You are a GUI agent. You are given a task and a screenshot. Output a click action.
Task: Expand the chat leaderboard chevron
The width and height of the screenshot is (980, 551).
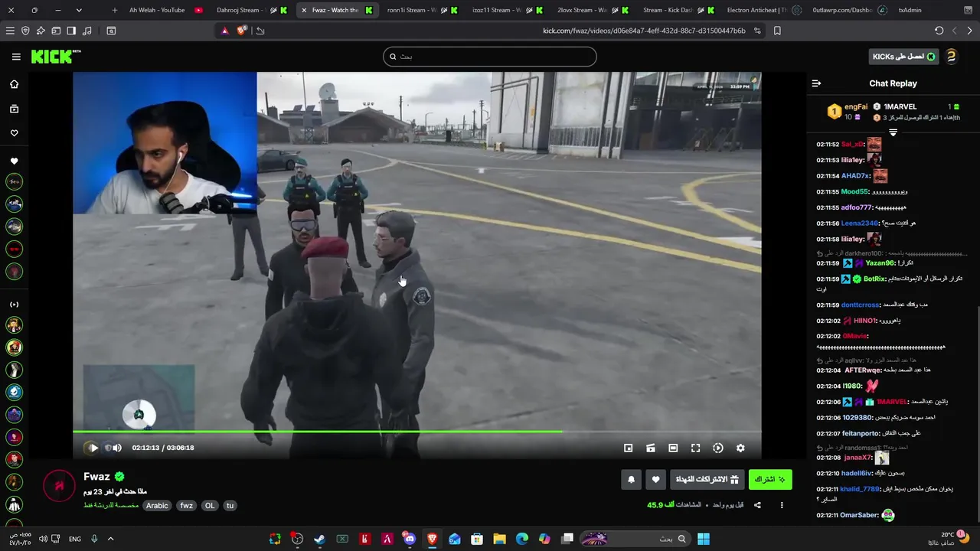[x=893, y=132]
